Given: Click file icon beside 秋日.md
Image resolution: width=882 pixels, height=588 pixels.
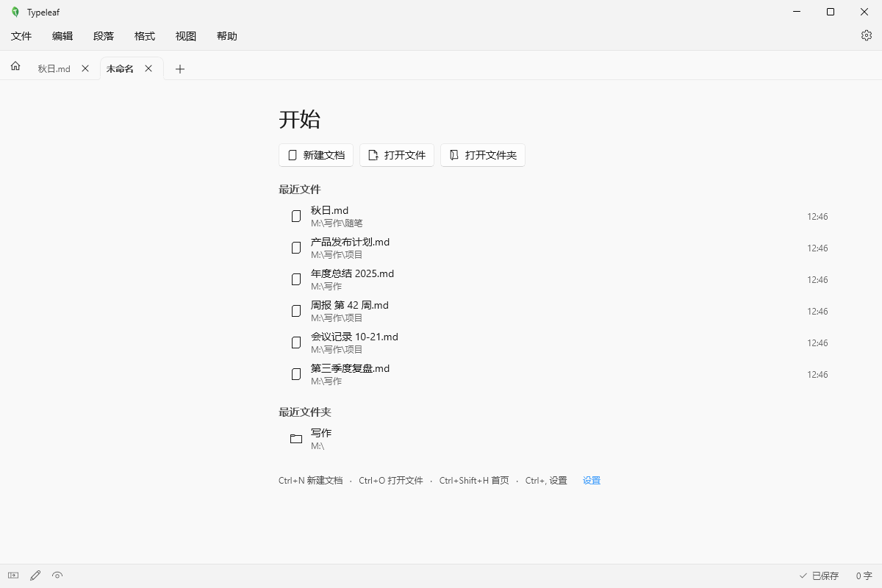Looking at the screenshot, I should click(296, 216).
